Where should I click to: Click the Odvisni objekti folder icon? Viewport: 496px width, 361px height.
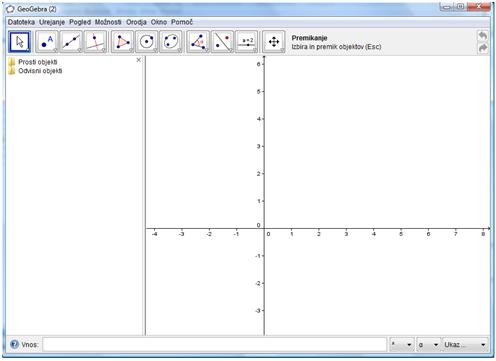pos(12,71)
